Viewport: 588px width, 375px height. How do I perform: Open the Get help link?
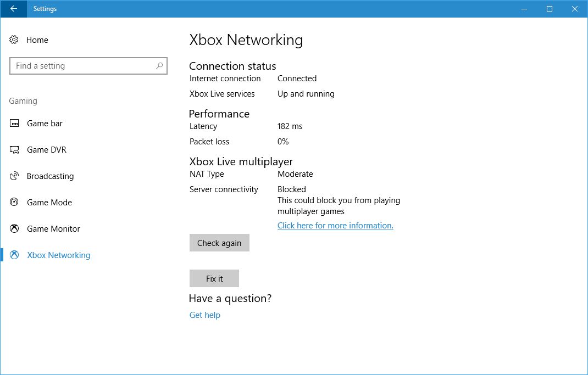(x=205, y=315)
